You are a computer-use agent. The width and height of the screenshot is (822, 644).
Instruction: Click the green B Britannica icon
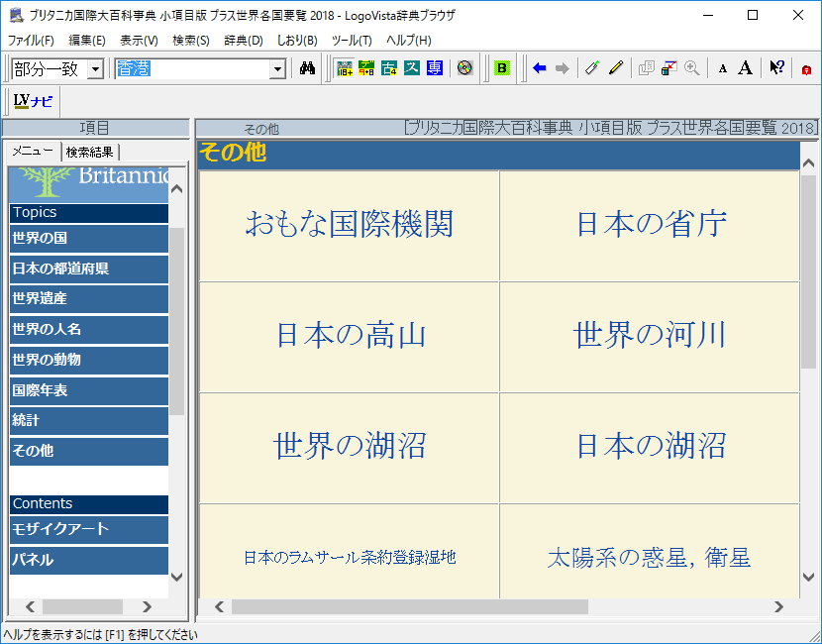click(x=502, y=68)
